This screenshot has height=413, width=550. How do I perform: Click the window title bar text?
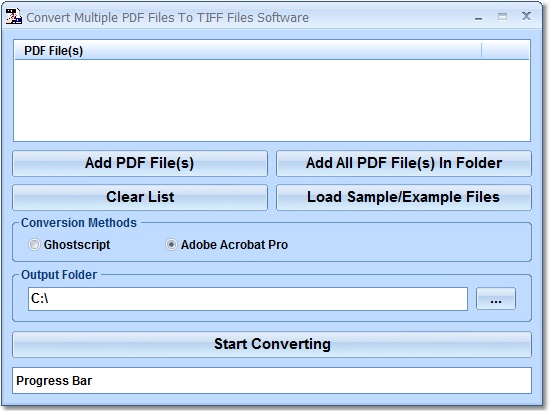[x=167, y=18]
